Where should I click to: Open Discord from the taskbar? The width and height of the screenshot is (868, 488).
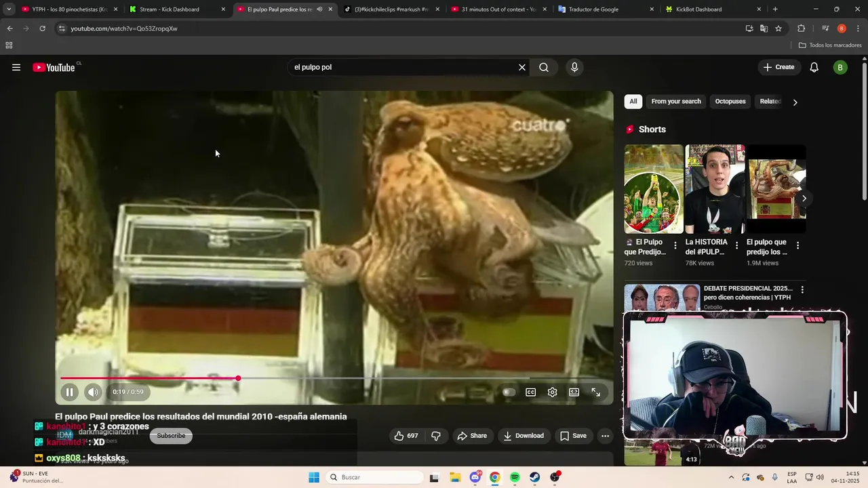[475, 477]
